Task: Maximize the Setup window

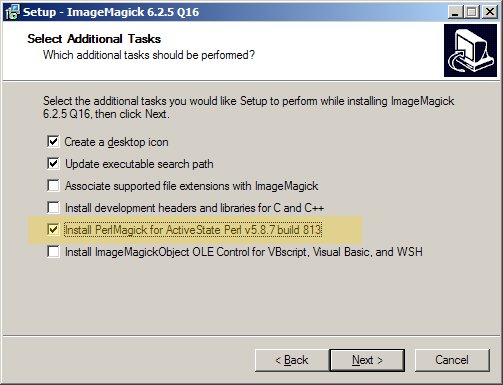Action: pyautogui.click(x=471, y=12)
